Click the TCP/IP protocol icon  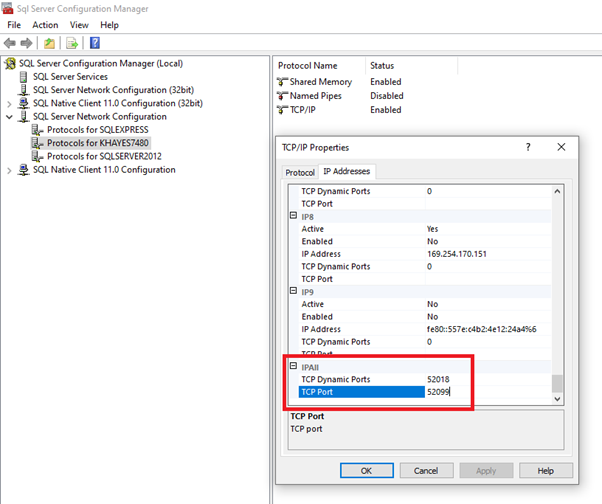[x=282, y=110]
